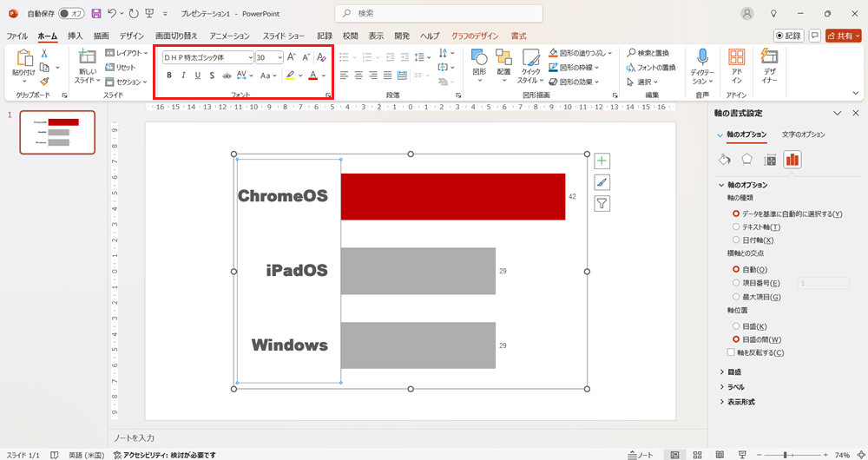Click 検索と置換 button
The image size is (868, 460).
pyautogui.click(x=648, y=53)
